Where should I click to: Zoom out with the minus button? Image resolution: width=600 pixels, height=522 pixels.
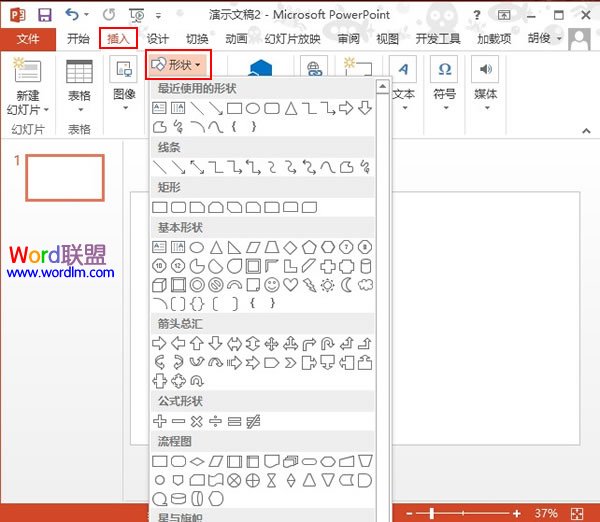[x=409, y=514]
